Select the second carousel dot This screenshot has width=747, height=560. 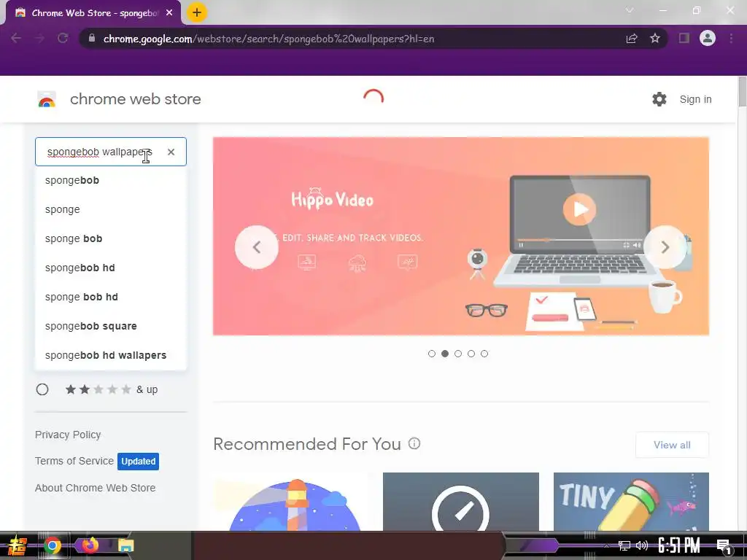tap(445, 354)
